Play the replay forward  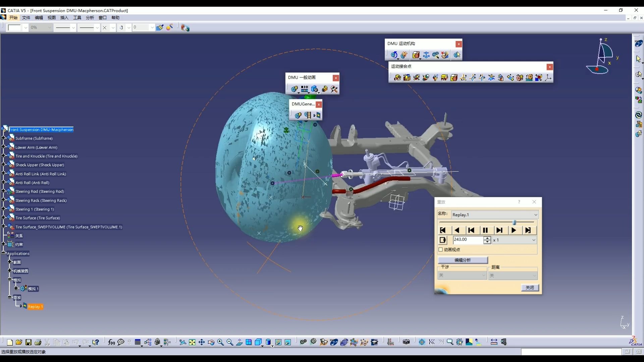514,230
